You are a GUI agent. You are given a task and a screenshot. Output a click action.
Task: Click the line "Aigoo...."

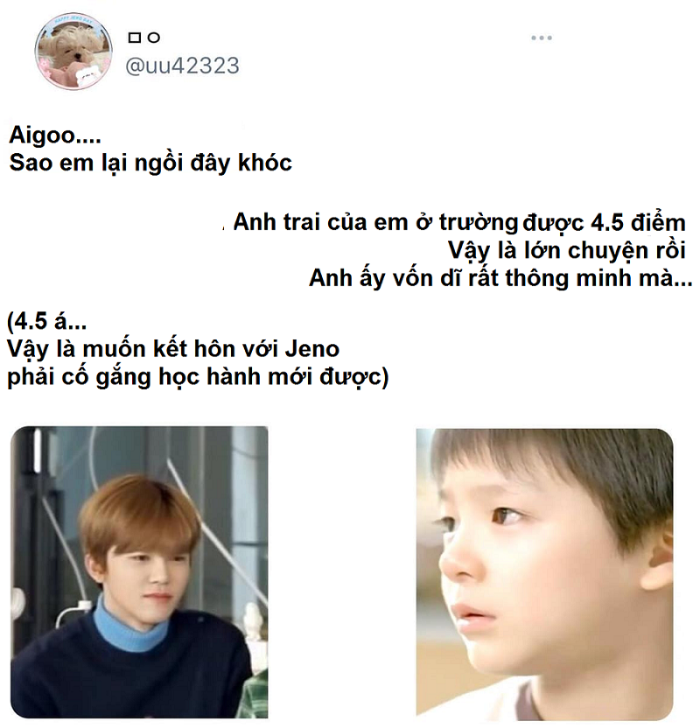(x=55, y=135)
